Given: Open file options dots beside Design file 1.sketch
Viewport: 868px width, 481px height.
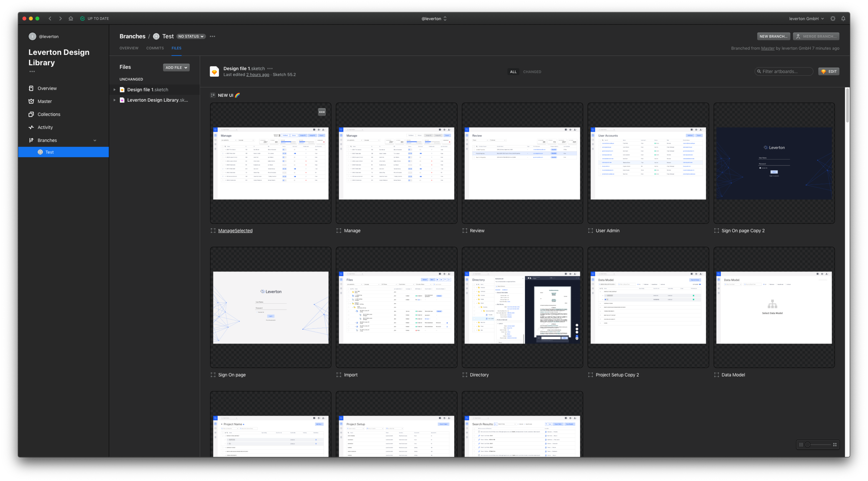Looking at the screenshot, I should tap(270, 68).
